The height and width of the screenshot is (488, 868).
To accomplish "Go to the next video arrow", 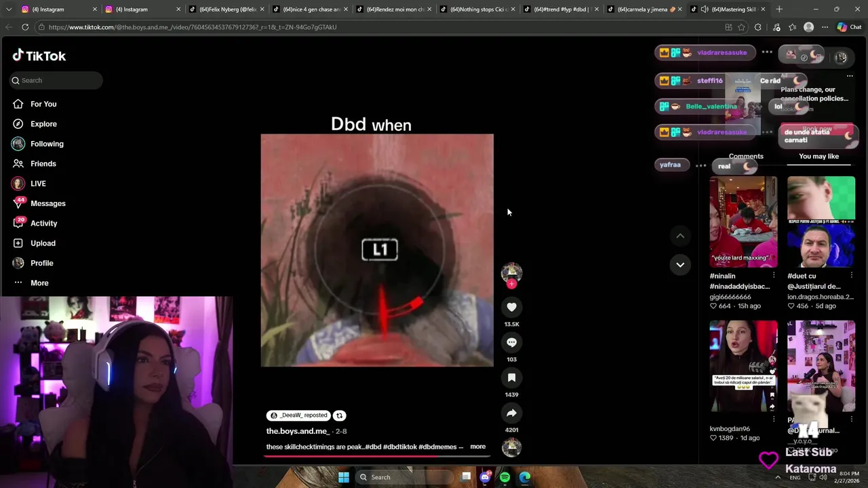I will [680, 264].
